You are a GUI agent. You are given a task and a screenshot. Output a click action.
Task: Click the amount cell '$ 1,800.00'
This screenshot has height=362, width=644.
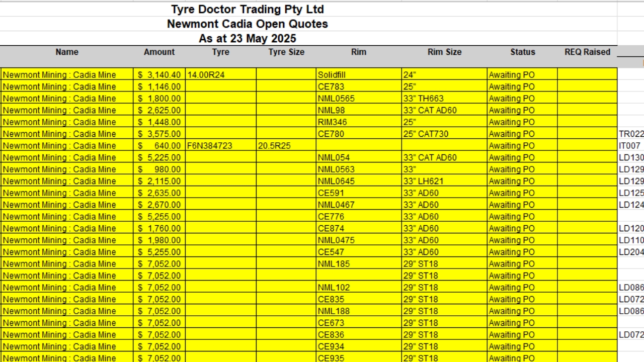click(159, 99)
